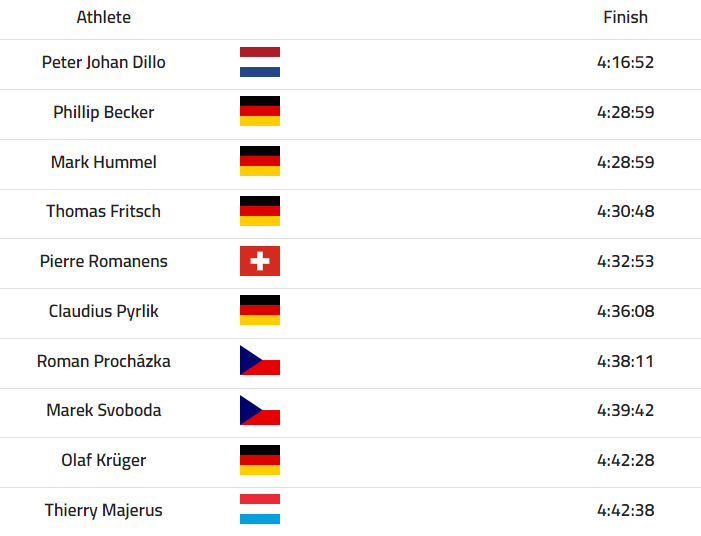Viewport: 701px width, 536px height.
Task: Click the Luxembourg flag beside Thierry Majerus
Action: [x=260, y=509]
